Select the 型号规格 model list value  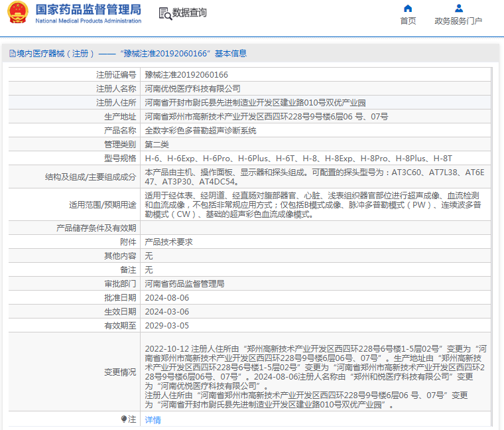pos(298,158)
